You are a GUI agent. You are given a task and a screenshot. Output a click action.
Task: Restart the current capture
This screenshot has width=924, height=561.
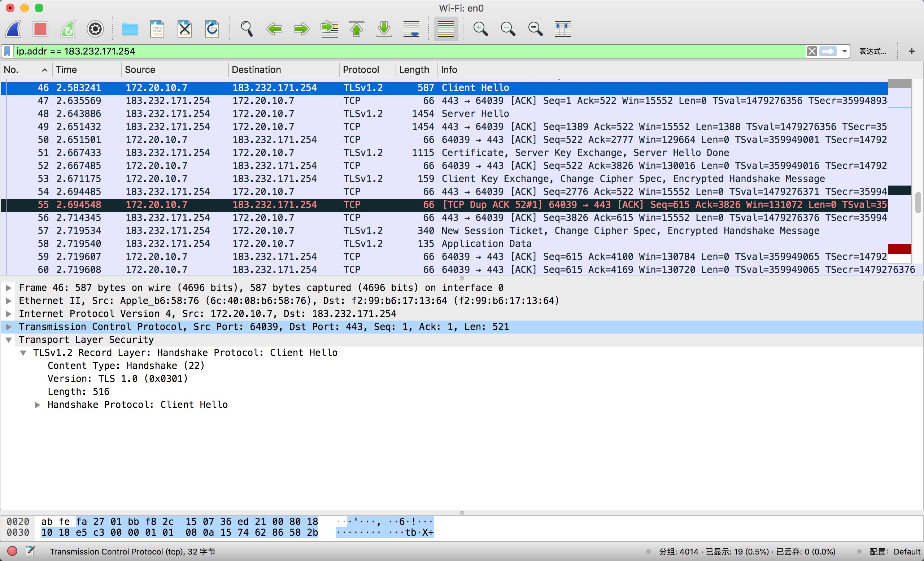point(68,29)
